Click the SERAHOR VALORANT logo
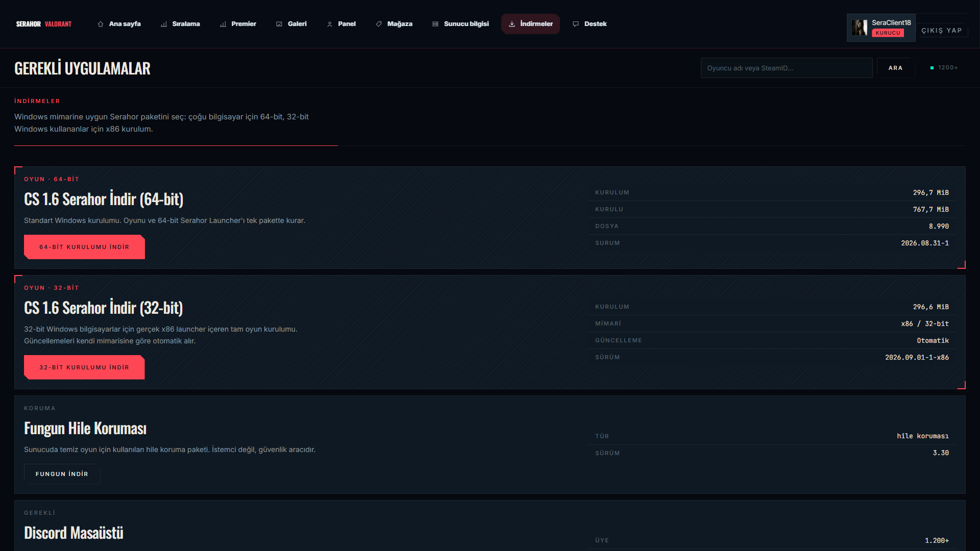The height and width of the screenshot is (551, 980). pyautogui.click(x=44, y=24)
